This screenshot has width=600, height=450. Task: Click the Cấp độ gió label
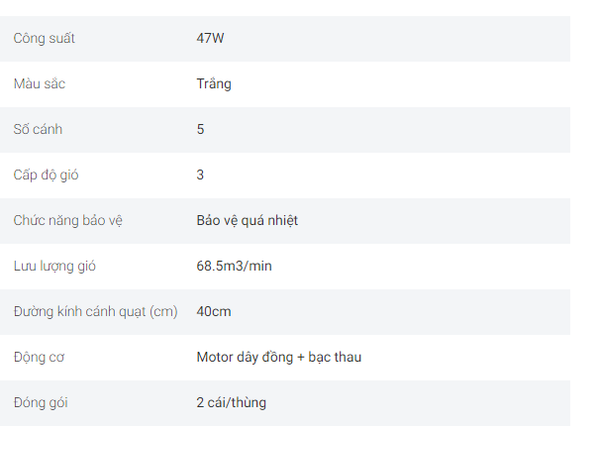click(x=46, y=175)
